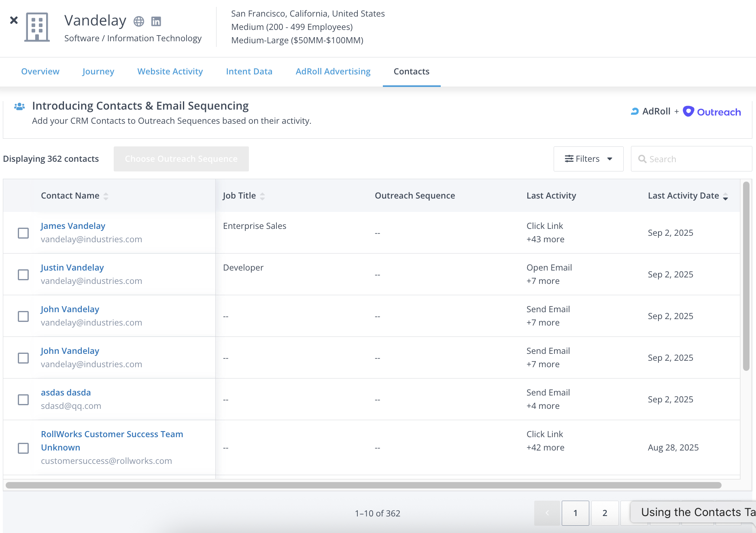Close the Vandelay account panel

point(14,20)
